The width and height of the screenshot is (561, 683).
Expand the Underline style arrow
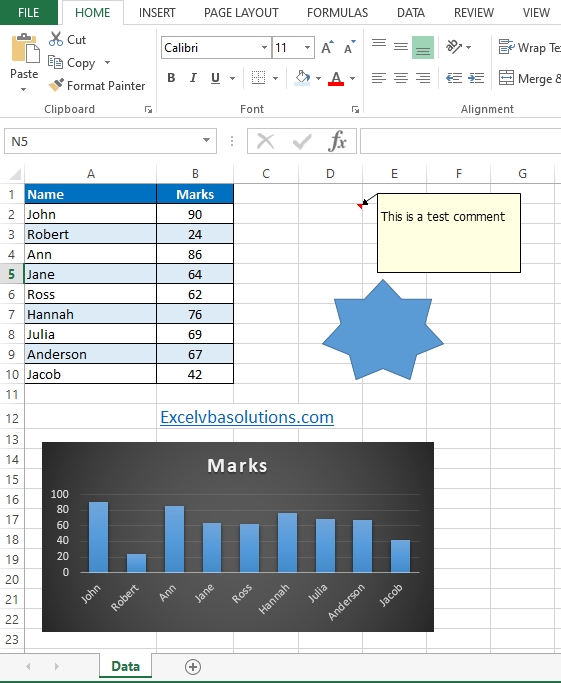(x=233, y=78)
